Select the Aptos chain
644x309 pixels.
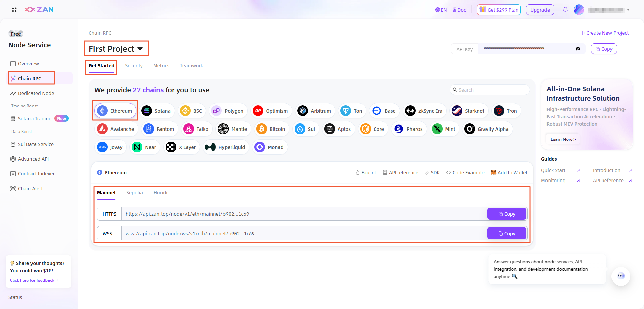coord(338,129)
